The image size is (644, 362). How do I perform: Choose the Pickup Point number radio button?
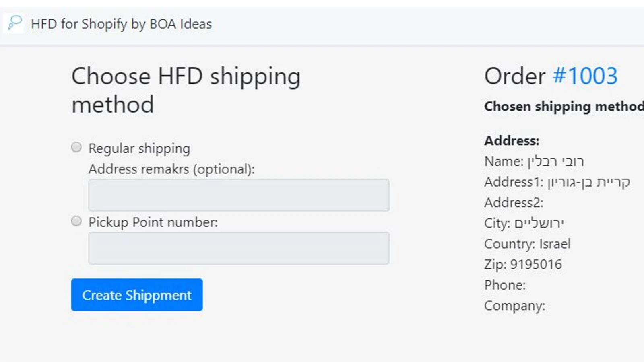pyautogui.click(x=76, y=221)
